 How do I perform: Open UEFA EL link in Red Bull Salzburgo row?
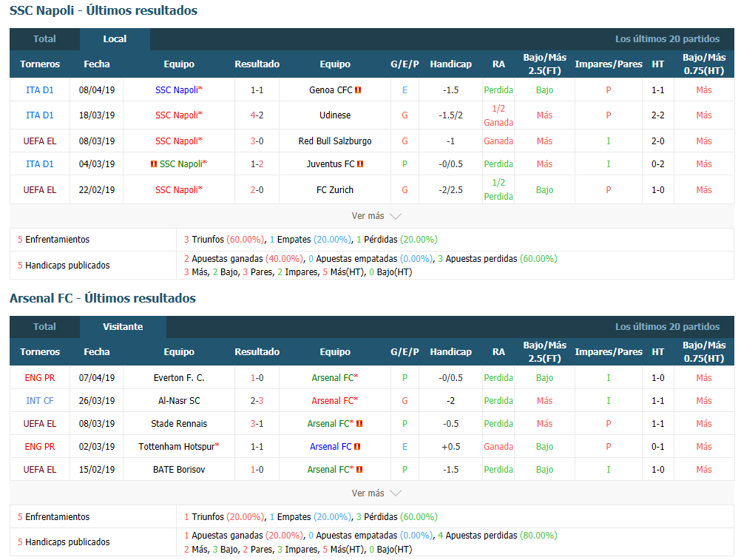pyautogui.click(x=40, y=141)
